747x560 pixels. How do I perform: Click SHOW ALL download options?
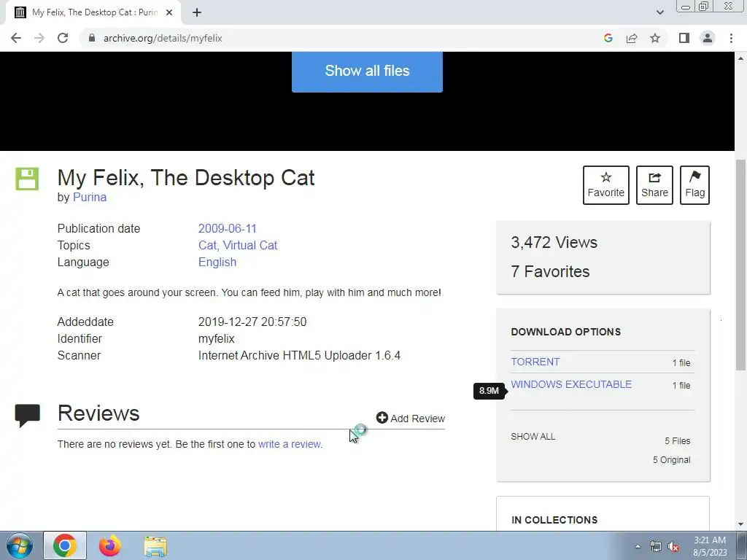(533, 437)
